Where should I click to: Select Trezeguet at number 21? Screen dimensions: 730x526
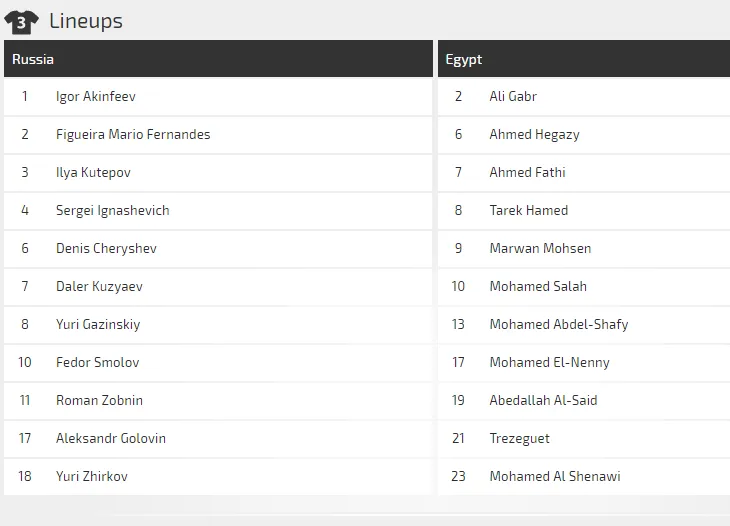tap(520, 438)
